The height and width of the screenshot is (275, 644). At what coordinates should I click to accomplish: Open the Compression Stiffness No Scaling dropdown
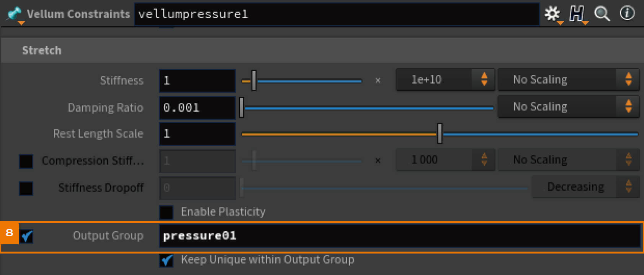(x=568, y=160)
